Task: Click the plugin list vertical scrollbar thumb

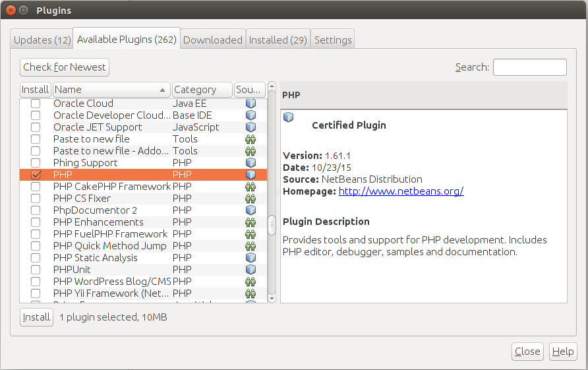Action: pos(272,225)
